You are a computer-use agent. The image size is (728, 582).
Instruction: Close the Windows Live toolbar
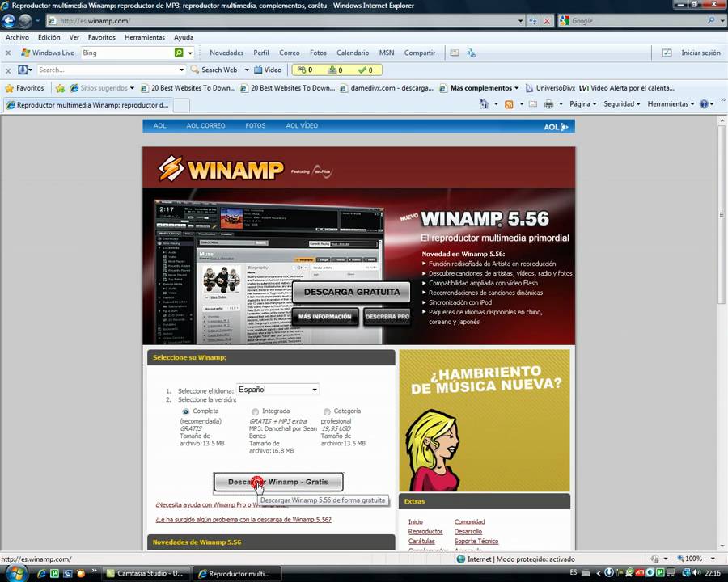click(x=8, y=53)
